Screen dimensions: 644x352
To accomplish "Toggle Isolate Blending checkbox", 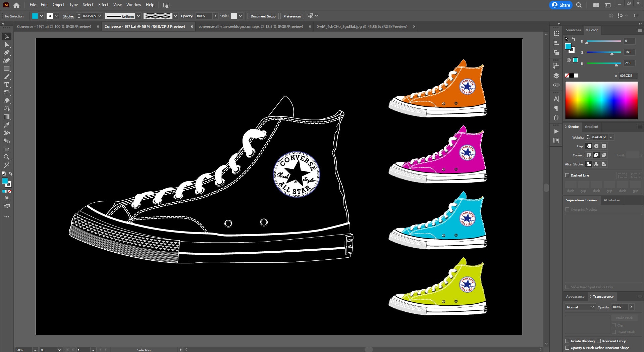I will click(567, 341).
